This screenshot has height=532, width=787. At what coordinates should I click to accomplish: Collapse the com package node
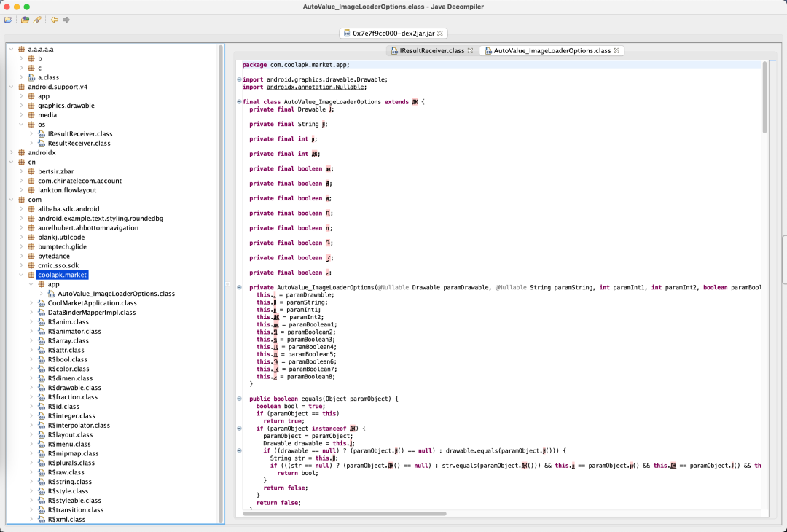11,200
